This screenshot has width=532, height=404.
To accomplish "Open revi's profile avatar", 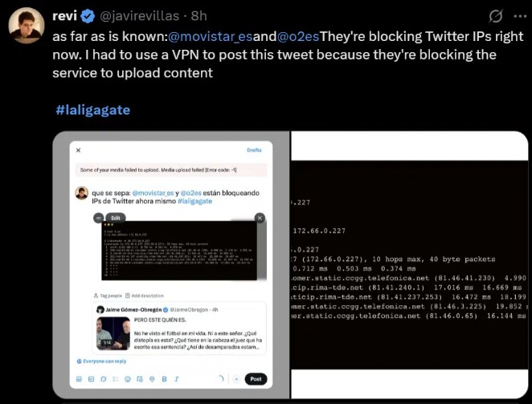I will click(x=27, y=26).
